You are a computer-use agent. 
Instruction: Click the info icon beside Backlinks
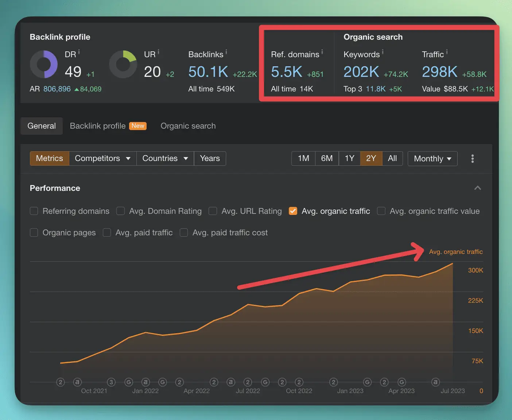pos(226,52)
